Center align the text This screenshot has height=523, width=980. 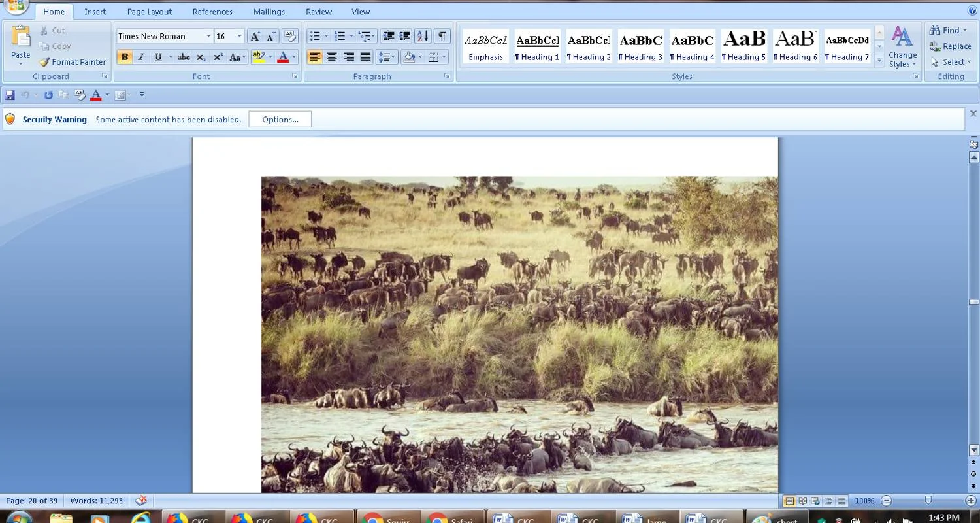(x=332, y=58)
